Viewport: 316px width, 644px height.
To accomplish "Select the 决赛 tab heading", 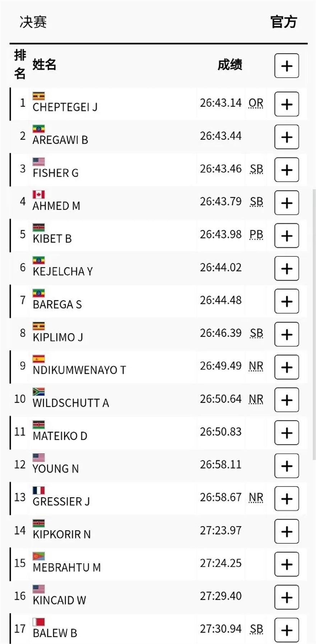I will point(33,22).
